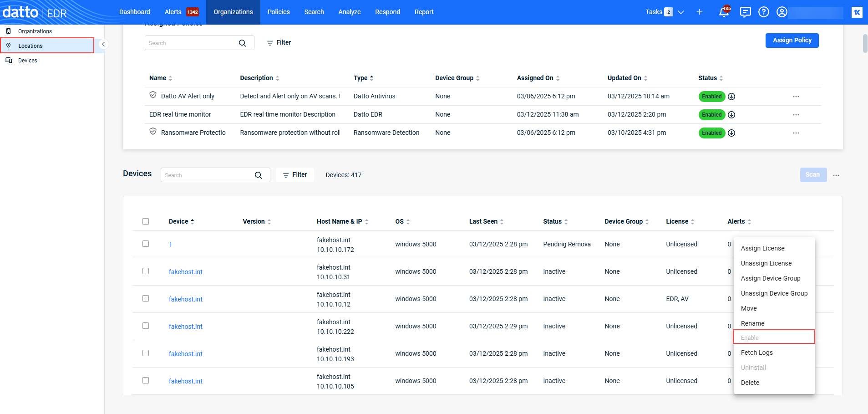Click the Assign Policy button
868x414 pixels.
[792, 41]
